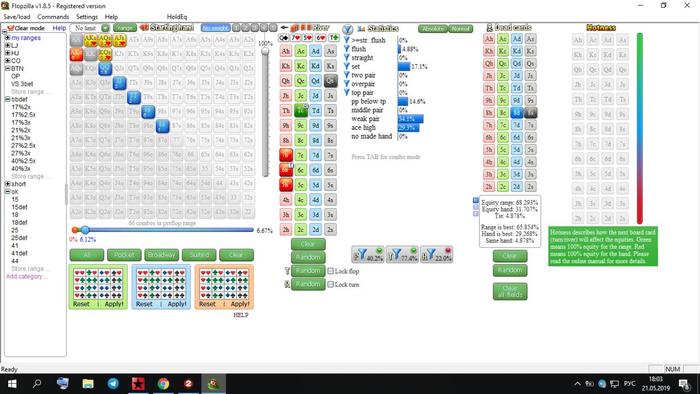Expand the short tree node
The height and width of the screenshot is (394, 700).
(8, 183)
